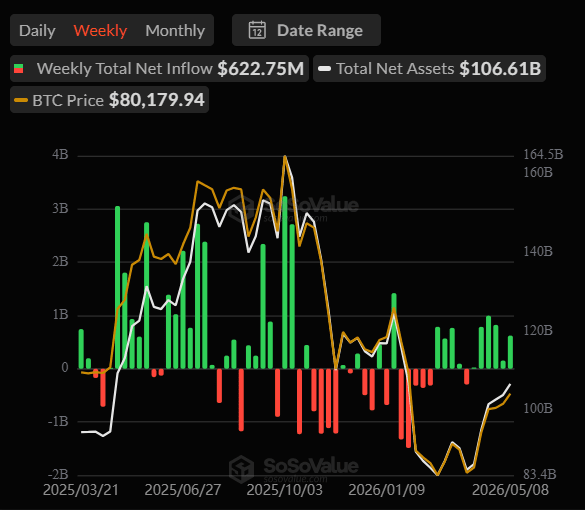Screen dimensions: 585x510
Task: Open the Date Range picker
Action: point(306,30)
